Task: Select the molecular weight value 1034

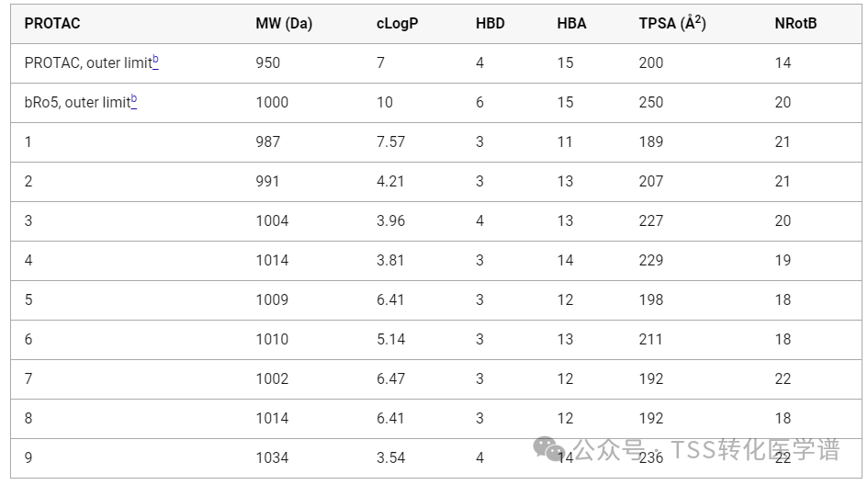Action: [272, 457]
